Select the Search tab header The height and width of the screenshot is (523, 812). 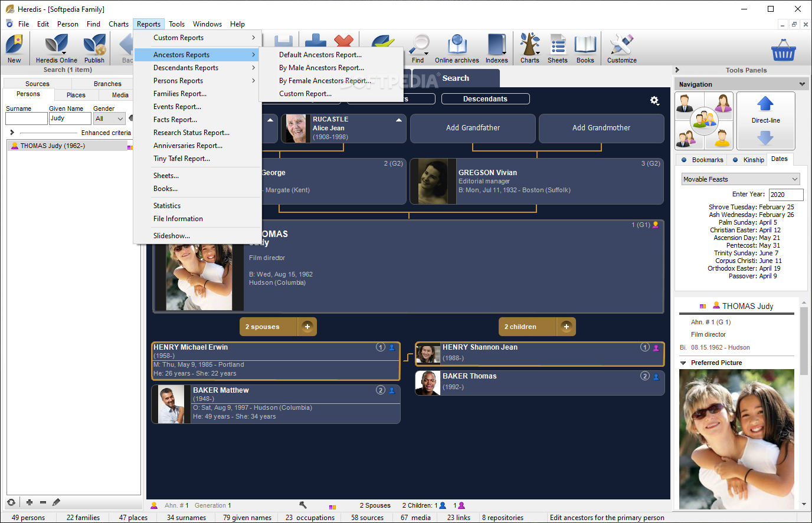[x=456, y=78]
